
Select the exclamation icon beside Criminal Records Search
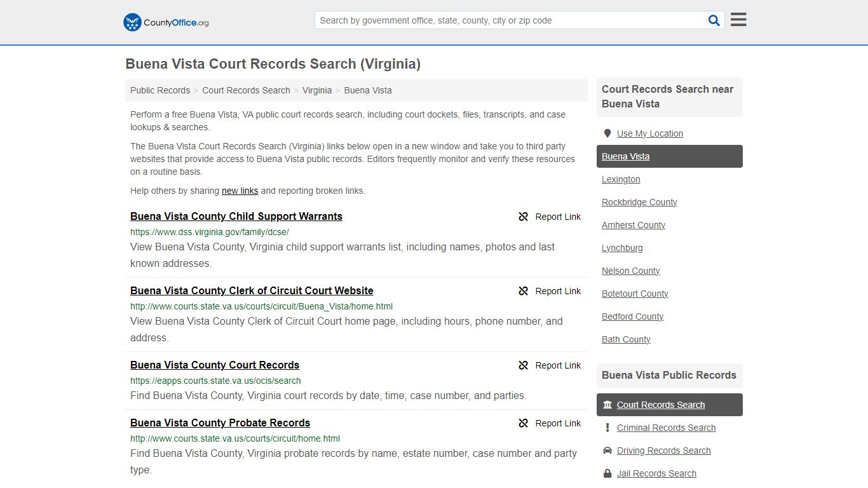point(607,428)
